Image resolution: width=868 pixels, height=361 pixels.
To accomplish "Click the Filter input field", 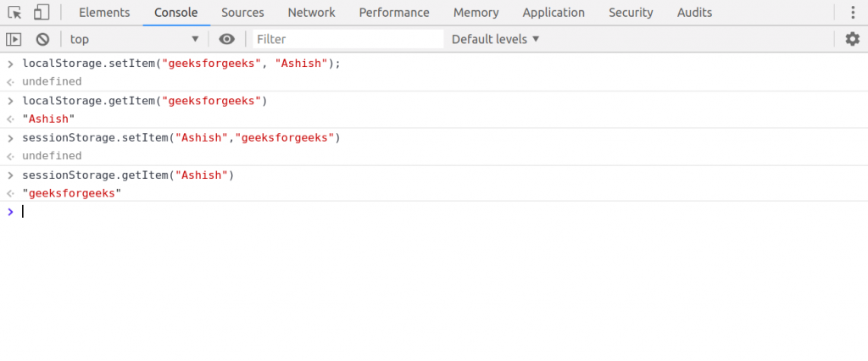I will click(348, 39).
